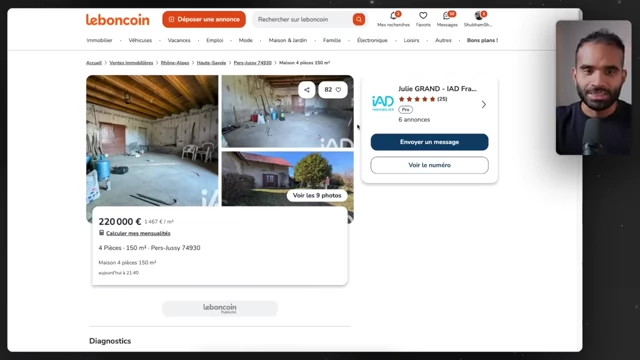The width and height of the screenshot is (640, 360).
Task: Open the Emploi category menu
Action: click(215, 40)
